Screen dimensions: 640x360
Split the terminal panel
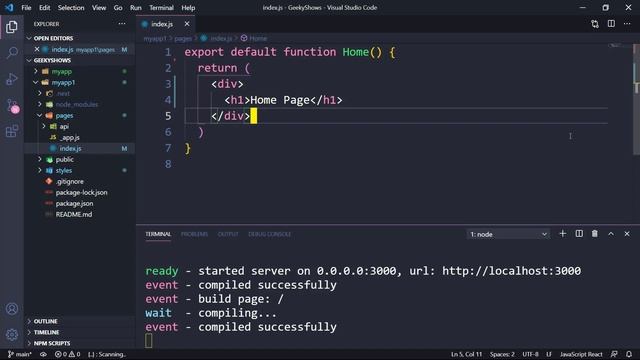point(579,233)
